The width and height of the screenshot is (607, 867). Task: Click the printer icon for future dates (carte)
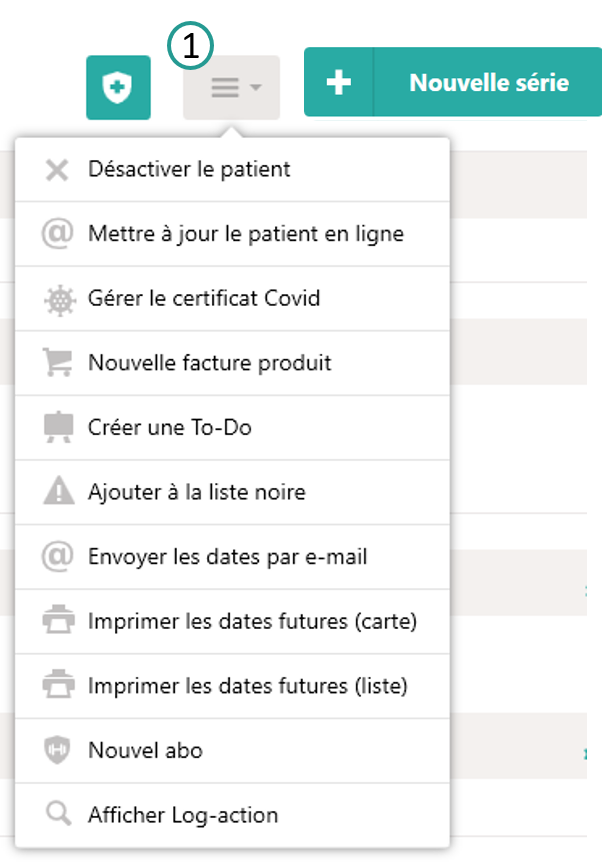click(57, 621)
